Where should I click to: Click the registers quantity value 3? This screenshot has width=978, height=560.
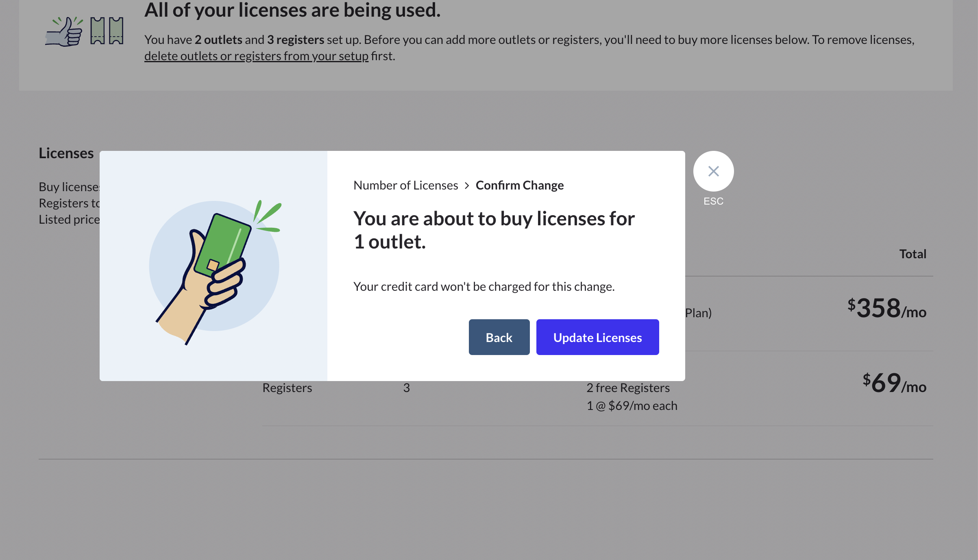(x=406, y=388)
